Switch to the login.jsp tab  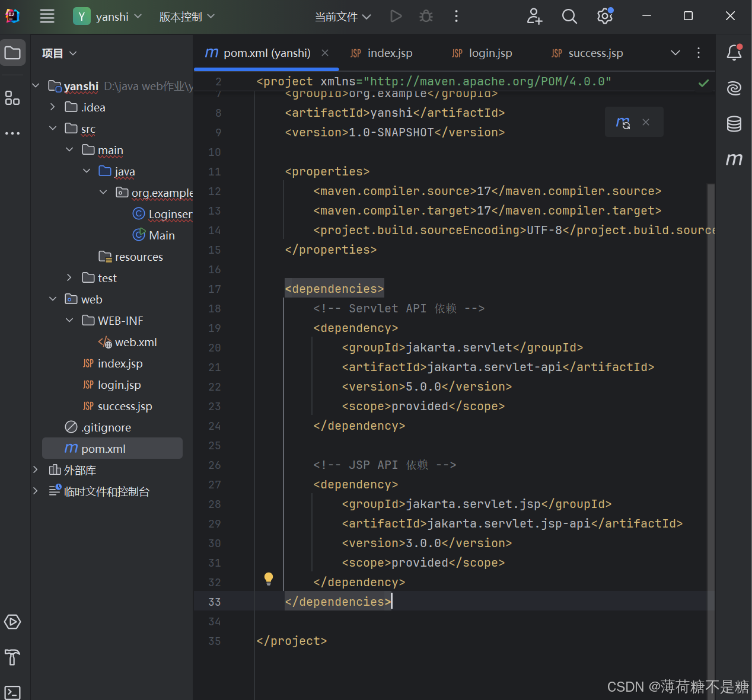482,53
